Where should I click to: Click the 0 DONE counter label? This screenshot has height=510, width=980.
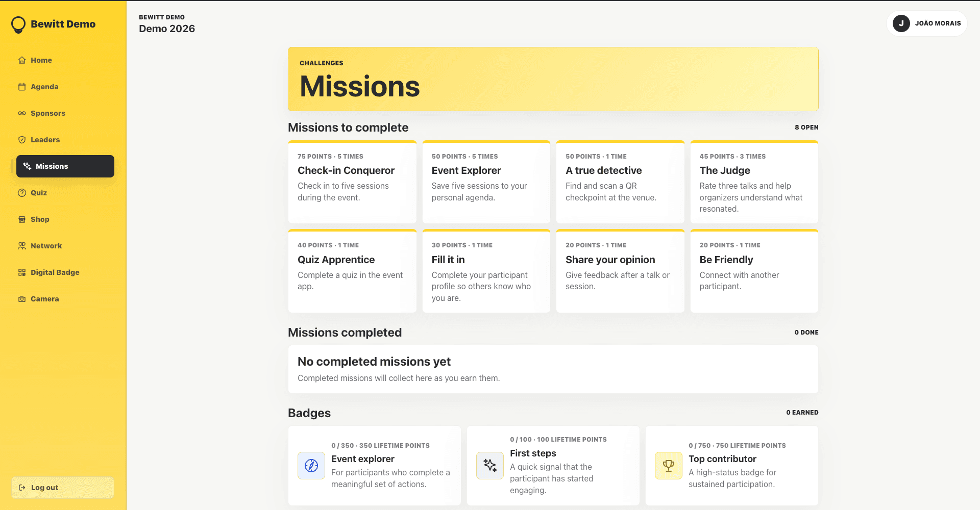pos(806,333)
